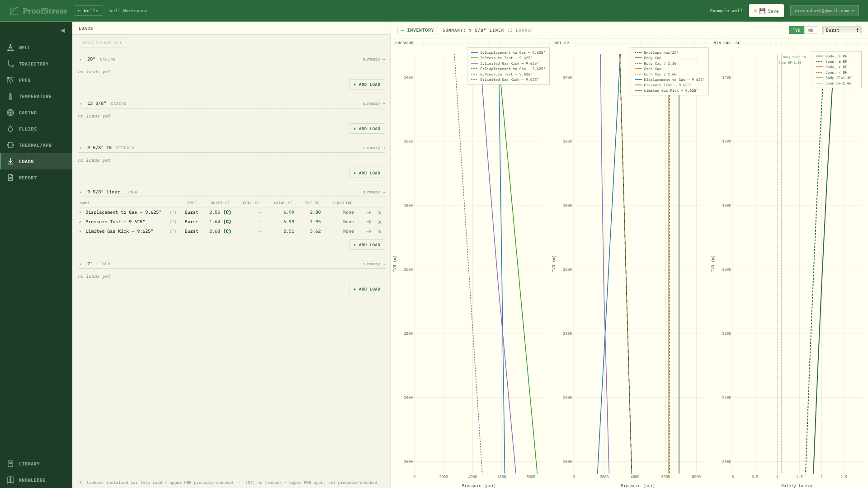The image size is (868, 488).
Task: Click the Well derrick icon in sidebar
Action: tap(10, 47)
